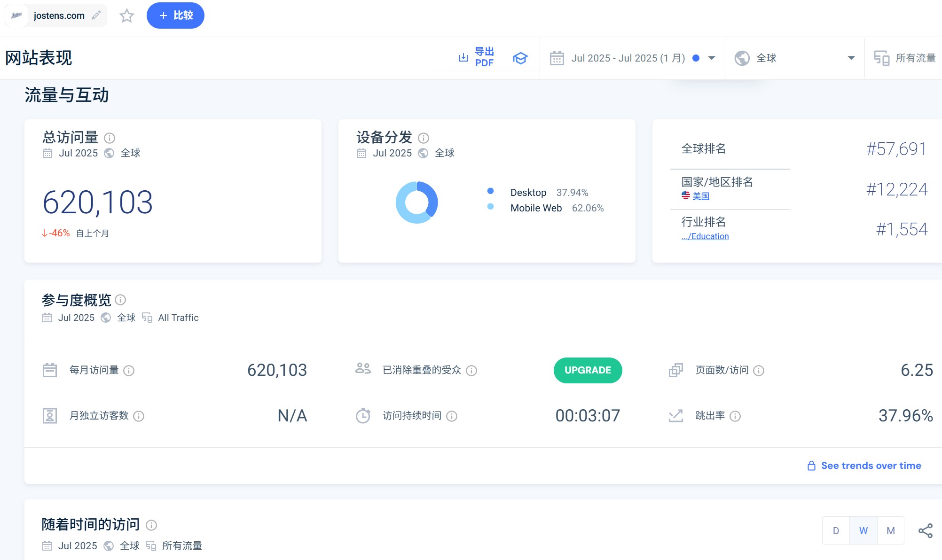Click the industry rank #1,554 value
Image resolution: width=942 pixels, height=560 pixels.
pyautogui.click(x=902, y=229)
